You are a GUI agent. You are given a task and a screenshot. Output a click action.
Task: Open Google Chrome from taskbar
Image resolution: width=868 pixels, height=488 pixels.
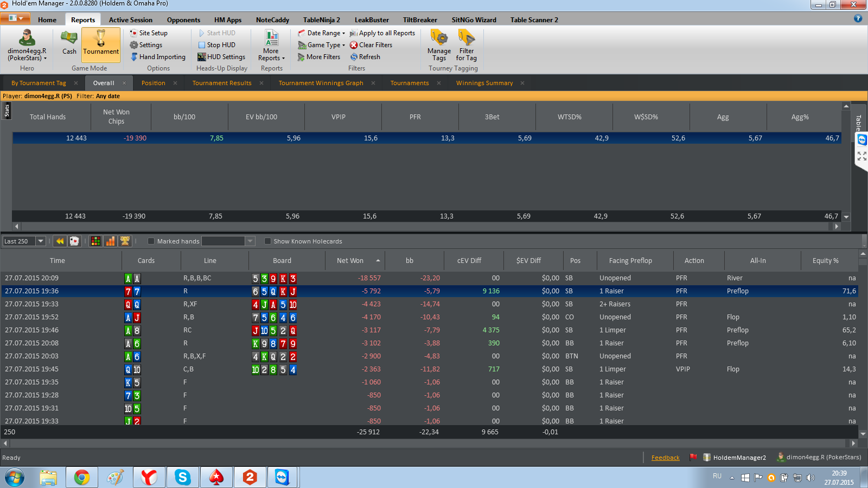coord(82,477)
